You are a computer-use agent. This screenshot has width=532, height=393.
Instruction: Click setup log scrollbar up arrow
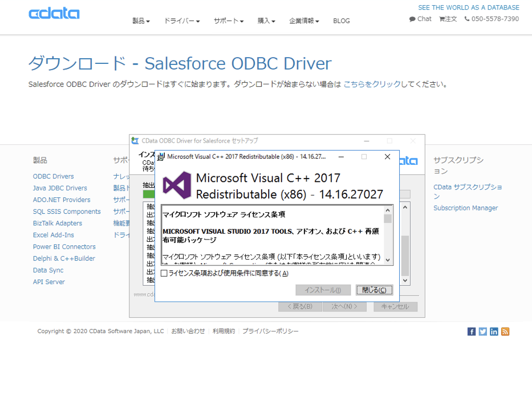(x=405, y=207)
